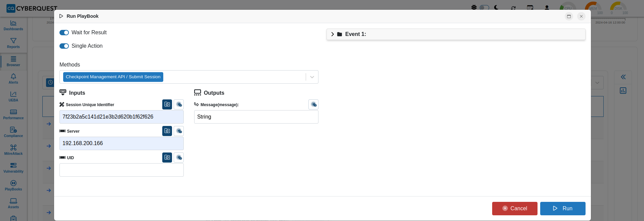Click the clock icon behind the dialog
The height and width of the screenshot is (221, 644).
click(x=50, y=82)
